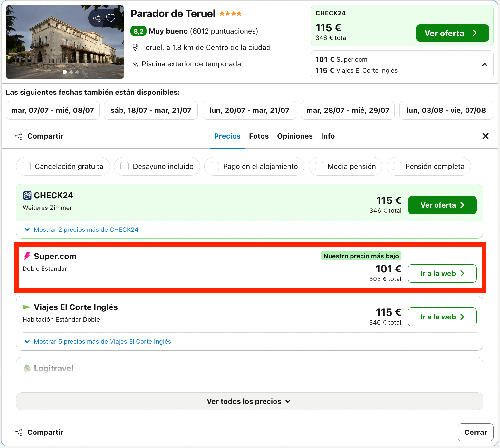Add hotel to favorites with heart icon
This screenshot has width=500, height=448.
pos(111,18)
